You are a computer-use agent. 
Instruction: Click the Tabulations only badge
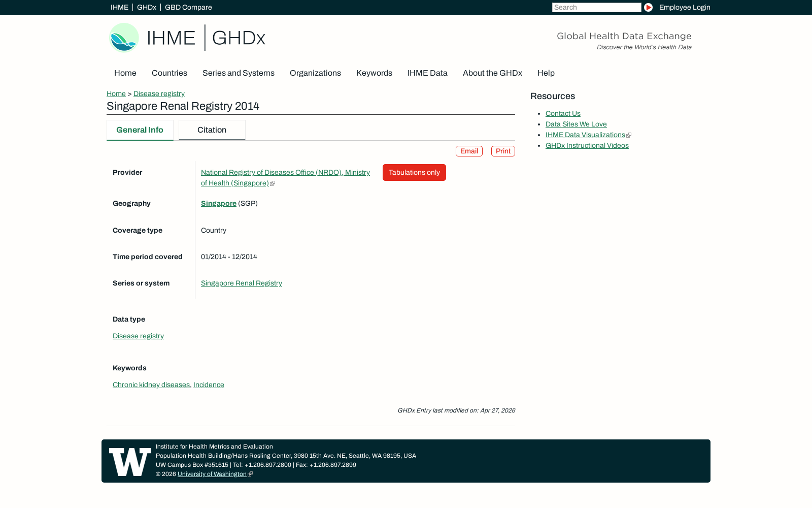pos(414,173)
